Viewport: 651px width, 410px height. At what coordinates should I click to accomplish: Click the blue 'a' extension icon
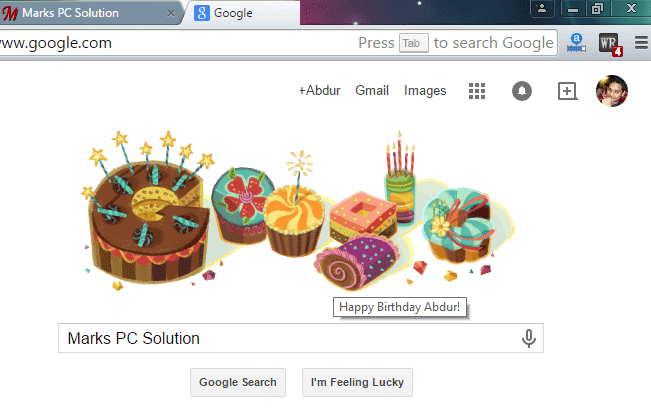577,44
